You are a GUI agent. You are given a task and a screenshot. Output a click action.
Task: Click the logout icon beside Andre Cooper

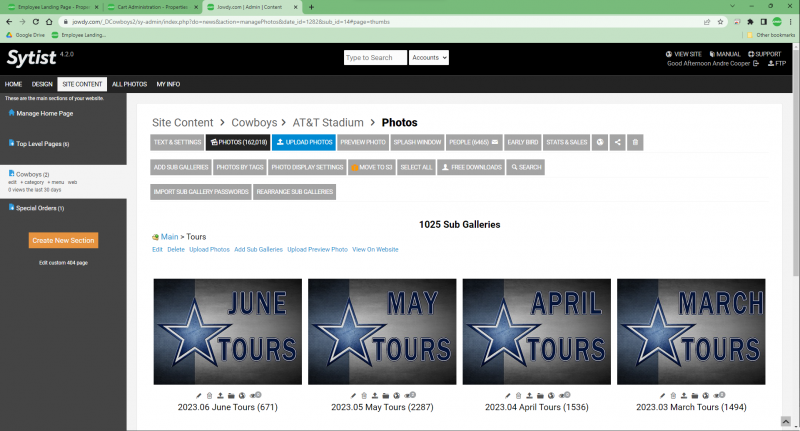click(x=756, y=64)
